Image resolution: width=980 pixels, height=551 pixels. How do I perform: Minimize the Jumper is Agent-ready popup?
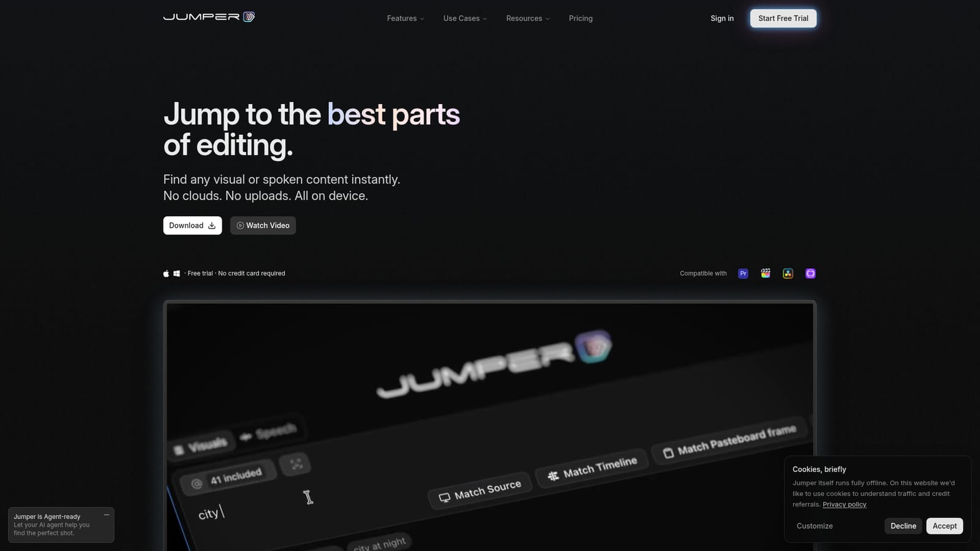click(107, 515)
